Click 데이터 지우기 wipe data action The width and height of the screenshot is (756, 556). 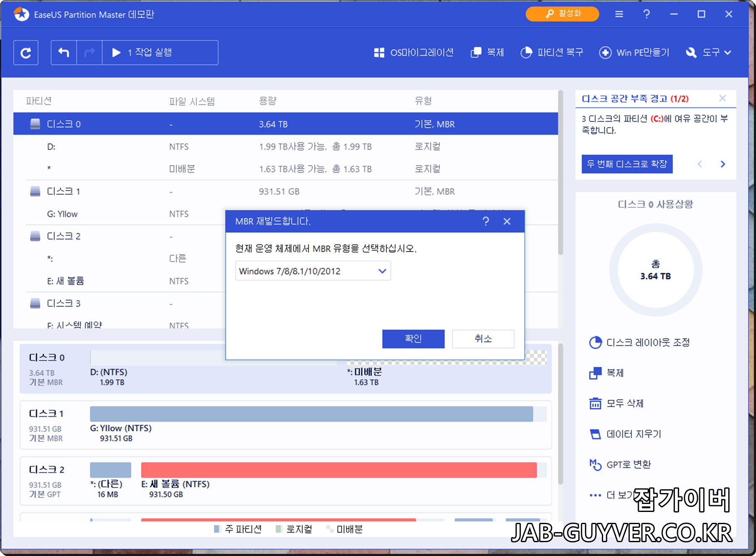point(625,434)
